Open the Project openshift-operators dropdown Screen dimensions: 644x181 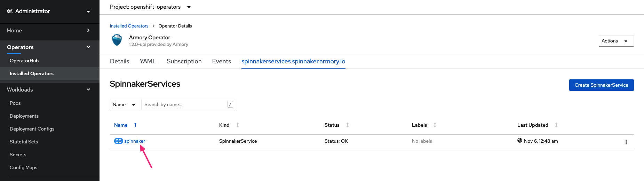pyautogui.click(x=150, y=7)
